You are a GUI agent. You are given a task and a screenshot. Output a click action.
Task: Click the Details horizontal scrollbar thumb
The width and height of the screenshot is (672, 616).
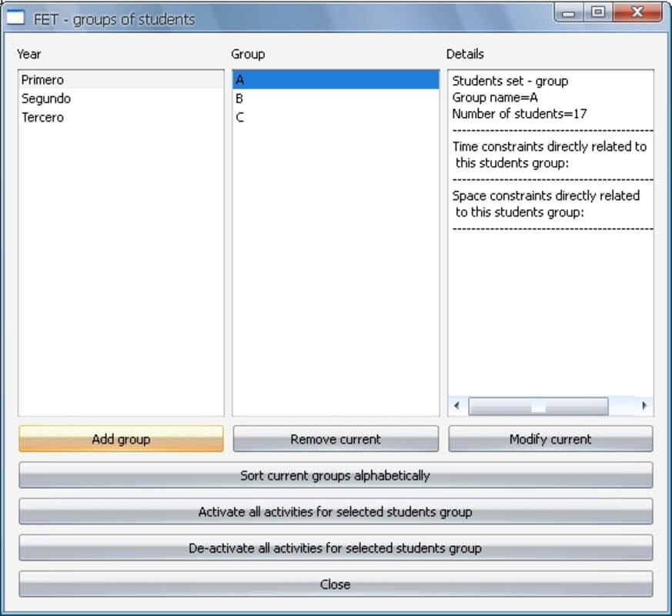click(x=538, y=406)
